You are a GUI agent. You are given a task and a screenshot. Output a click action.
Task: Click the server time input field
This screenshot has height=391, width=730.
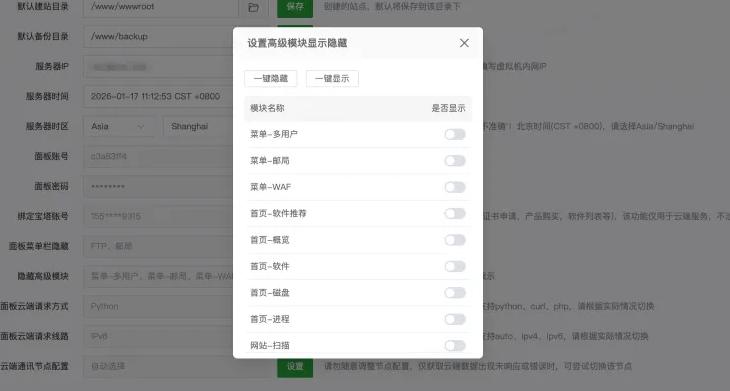tap(158, 96)
